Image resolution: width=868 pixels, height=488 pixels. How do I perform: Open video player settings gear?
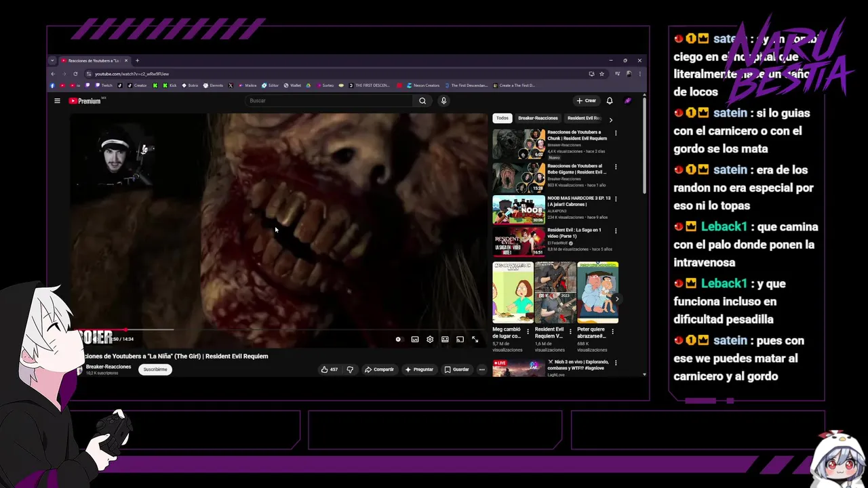(430, 340)
